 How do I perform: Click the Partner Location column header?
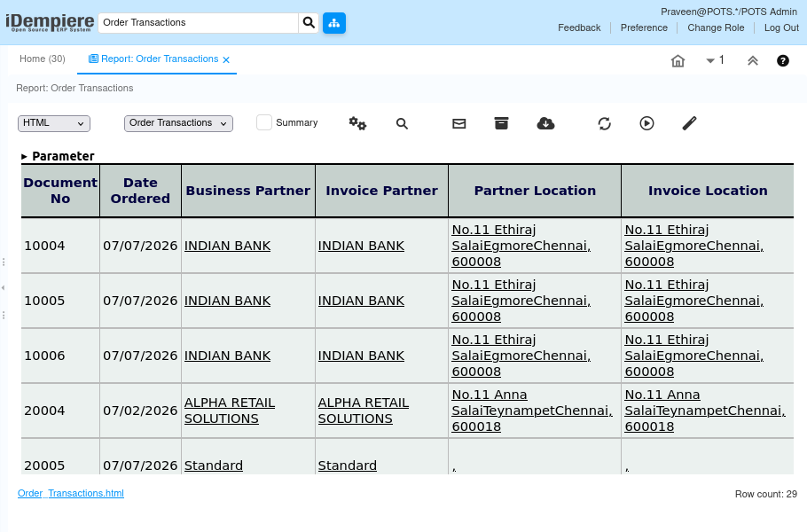pos(535,191)
